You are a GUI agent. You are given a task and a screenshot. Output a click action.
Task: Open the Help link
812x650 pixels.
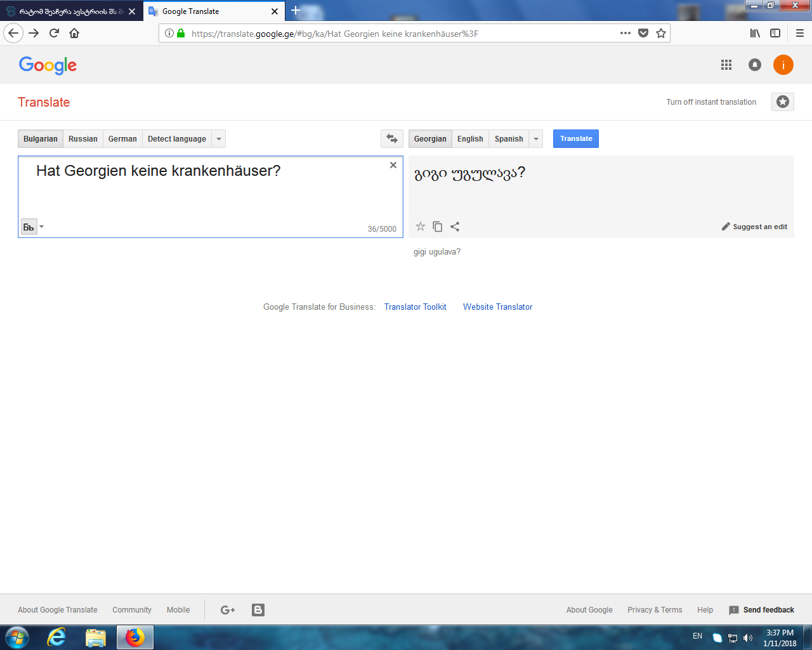pyautogui.click(x=705, y=610)
